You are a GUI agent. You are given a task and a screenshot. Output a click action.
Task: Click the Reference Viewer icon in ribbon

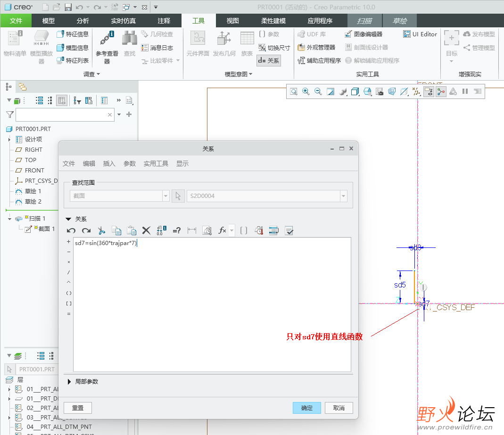click(107, 47)
